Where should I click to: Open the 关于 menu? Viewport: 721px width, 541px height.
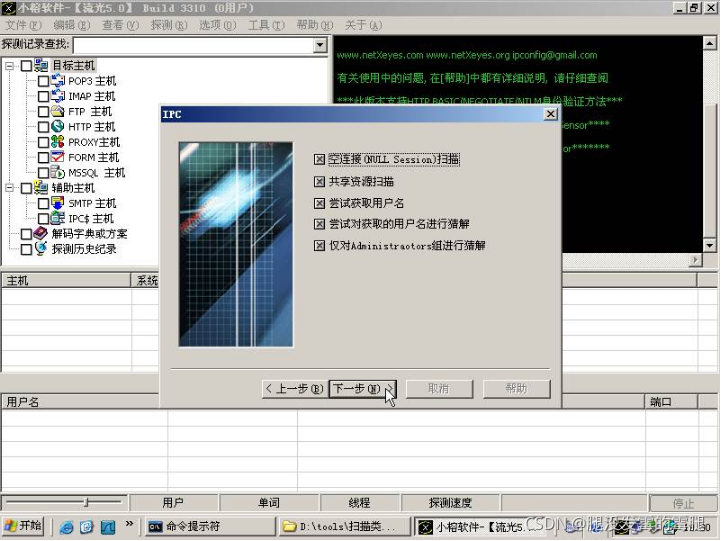point(363,25)
